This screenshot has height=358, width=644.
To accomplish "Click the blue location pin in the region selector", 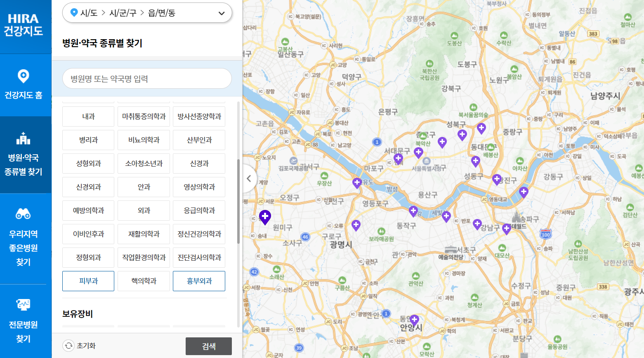I will [73, 12].
